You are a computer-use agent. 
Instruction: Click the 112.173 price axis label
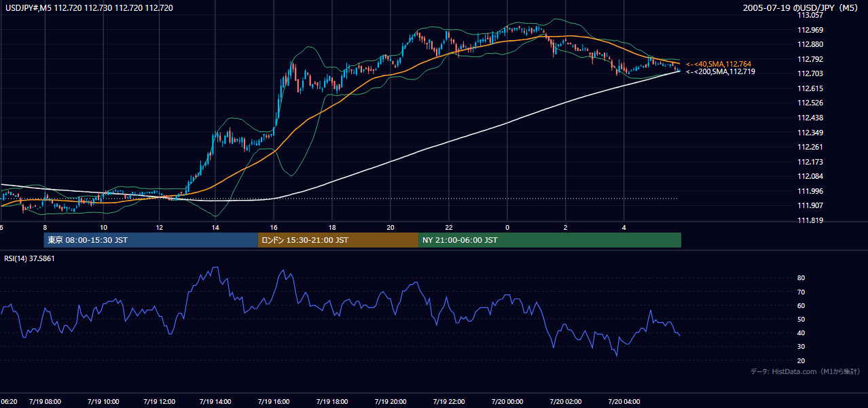click(x=810, y=162)
